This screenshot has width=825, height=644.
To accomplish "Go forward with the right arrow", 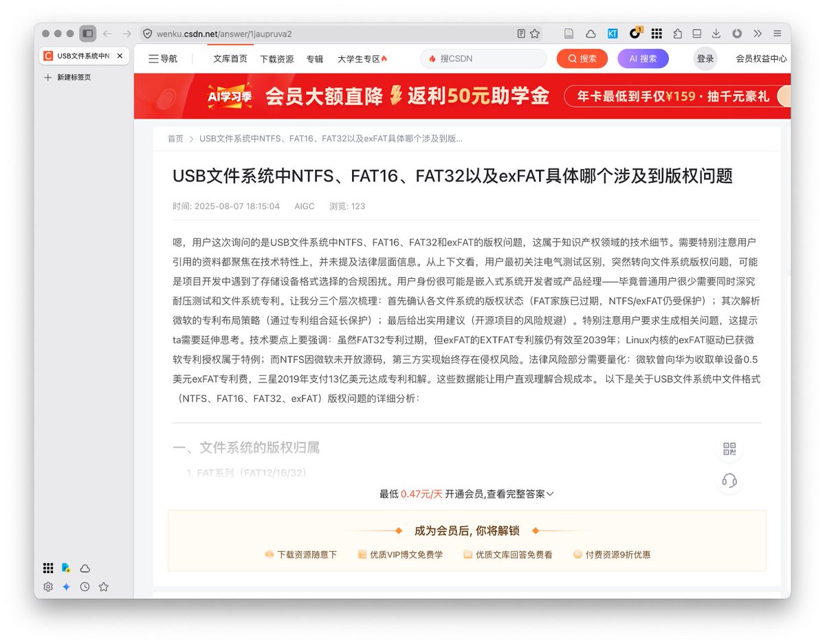I will pos(126,34).
